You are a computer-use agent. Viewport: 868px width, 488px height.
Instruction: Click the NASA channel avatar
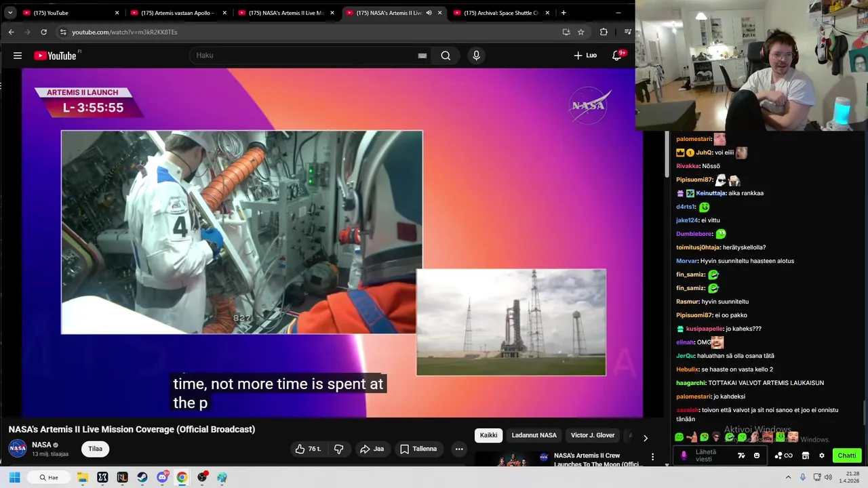[x=18, y=448]
